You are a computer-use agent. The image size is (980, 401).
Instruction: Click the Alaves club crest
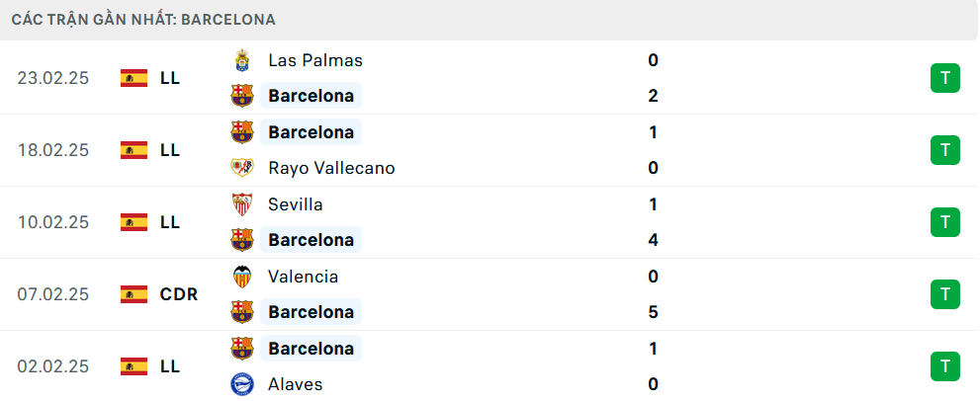pyautogui.click(x=241, y=384)
